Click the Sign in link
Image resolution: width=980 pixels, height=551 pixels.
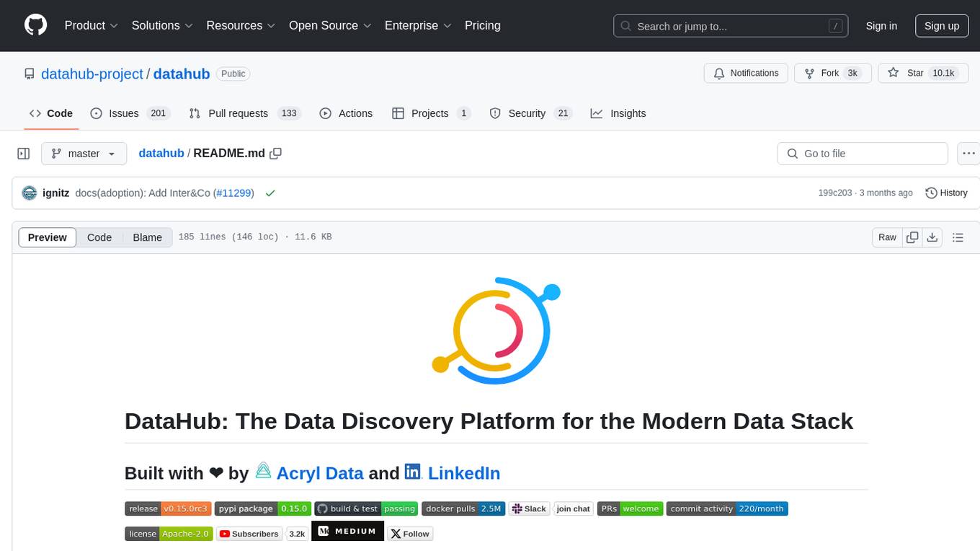[x=881, y=26]
